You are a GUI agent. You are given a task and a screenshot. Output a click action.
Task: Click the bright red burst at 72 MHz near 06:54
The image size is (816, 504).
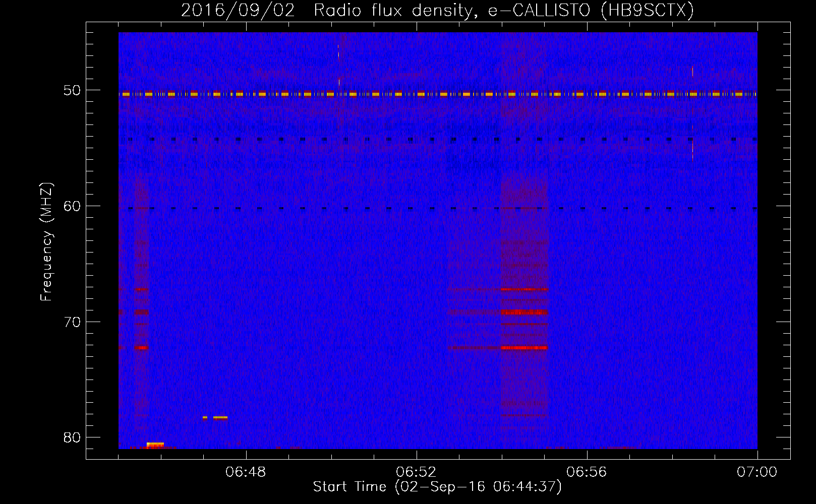point(524,348)
